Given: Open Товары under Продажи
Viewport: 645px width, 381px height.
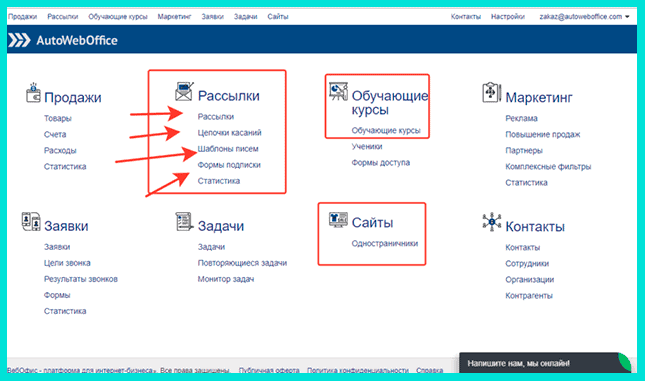Looking at the screenshot, I should tap(58, 118).
